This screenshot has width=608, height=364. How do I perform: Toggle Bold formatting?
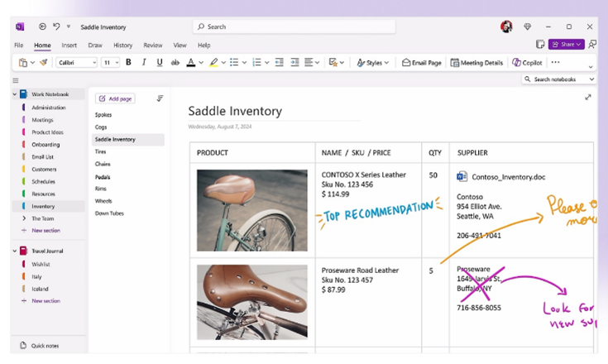coord(128,62)
